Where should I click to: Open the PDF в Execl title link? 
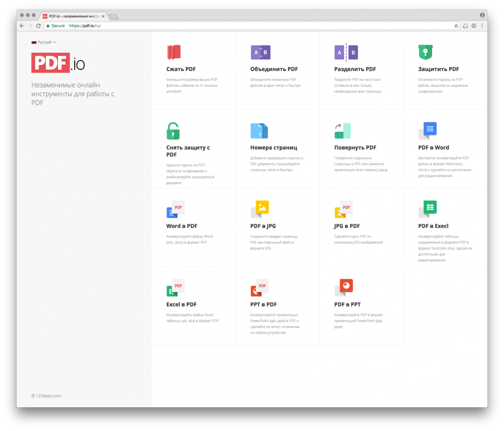[x=433, y=226]
